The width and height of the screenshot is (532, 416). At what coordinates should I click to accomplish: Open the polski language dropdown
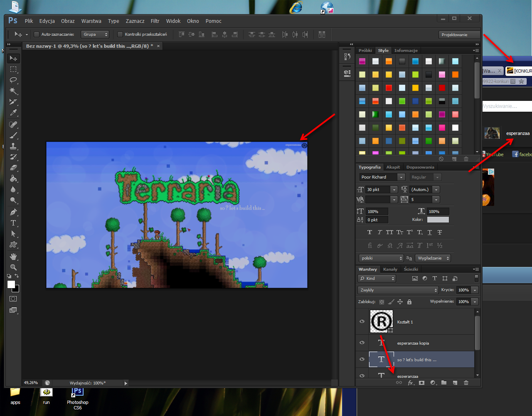point(381,258)
